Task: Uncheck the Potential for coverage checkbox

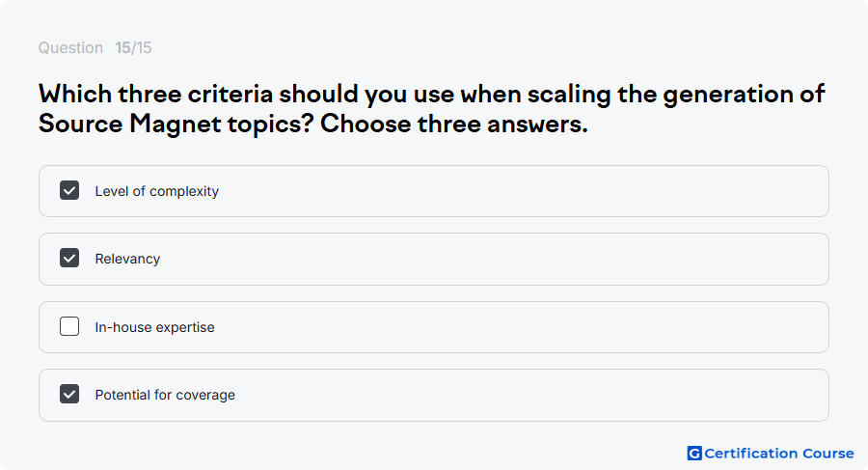Action: click(x=69, y=394)
